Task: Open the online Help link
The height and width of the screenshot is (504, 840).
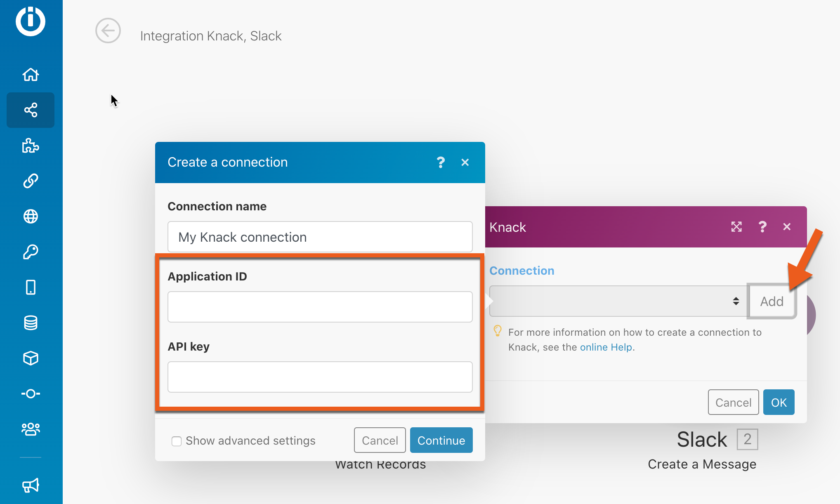Action: 606,347
